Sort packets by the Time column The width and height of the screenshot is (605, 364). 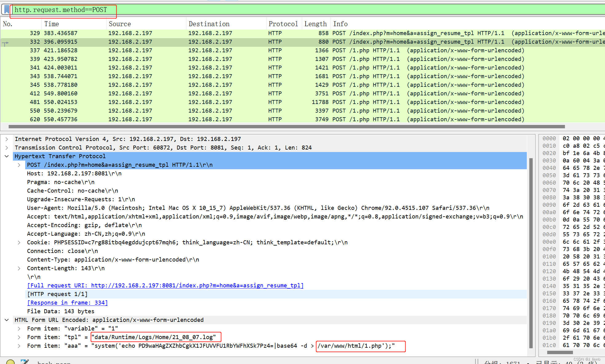[51, 24]
